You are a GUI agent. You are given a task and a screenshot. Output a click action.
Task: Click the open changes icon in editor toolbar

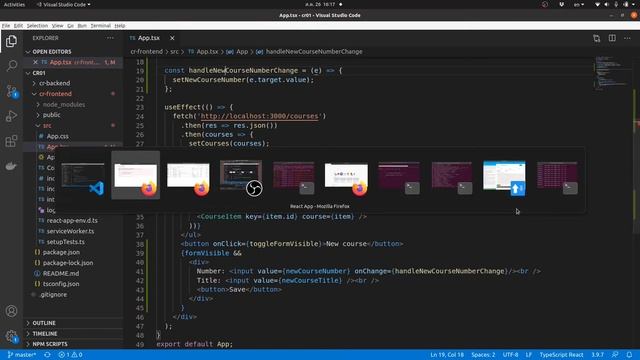(x=597, y=38)
